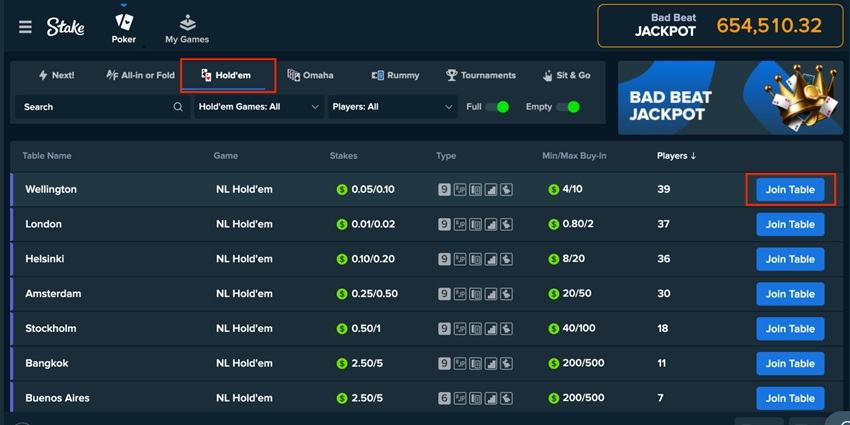Select the Buenos Aires table name
850x425 pixels.
point(57,397)
